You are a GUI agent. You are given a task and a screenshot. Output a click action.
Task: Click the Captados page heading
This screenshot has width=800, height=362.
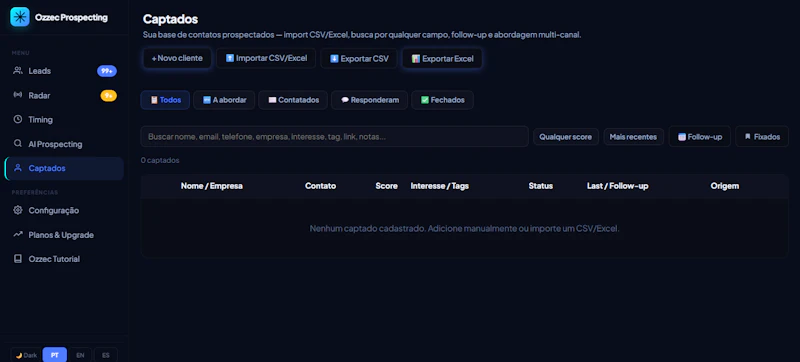[170, 19]
